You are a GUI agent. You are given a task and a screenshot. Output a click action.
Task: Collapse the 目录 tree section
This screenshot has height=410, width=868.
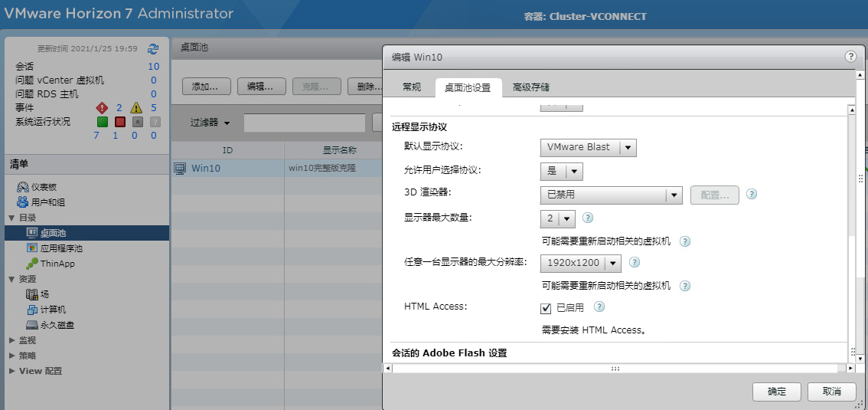pyautogui.click(x=12, y=218)
